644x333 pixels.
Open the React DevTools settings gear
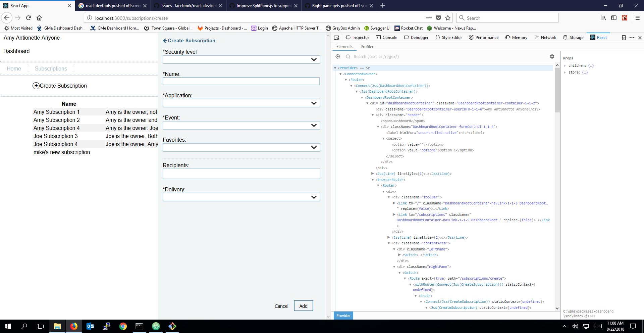coord(552,56)
